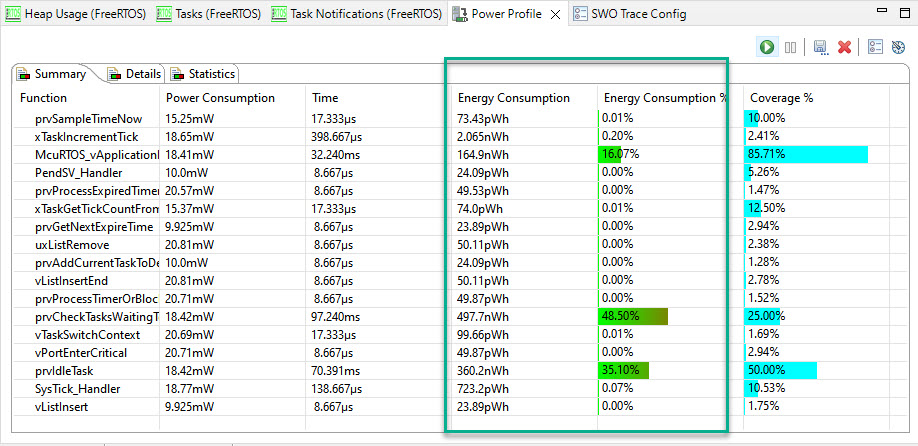
Task: Start power measurement with green play button
Action: pyautogui.click(x=767, y=47)
